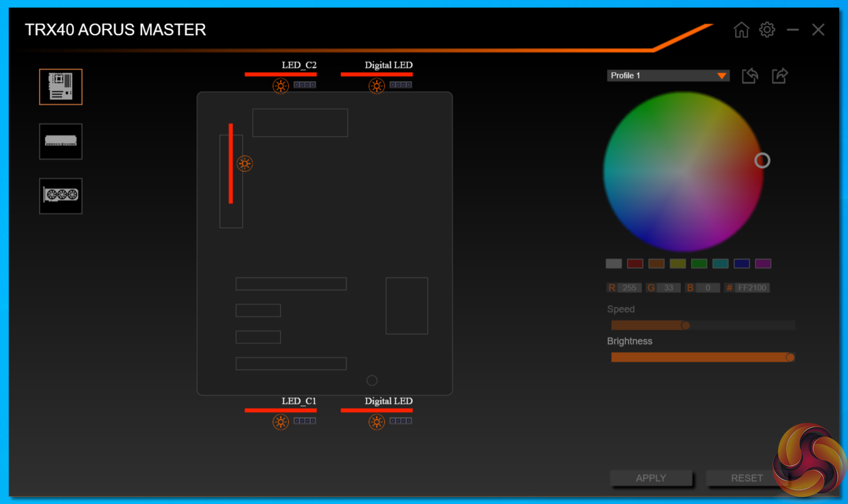Click the bottom Digital LED sun icon
This screenshot has height=504, width=848.
(377, 422)
